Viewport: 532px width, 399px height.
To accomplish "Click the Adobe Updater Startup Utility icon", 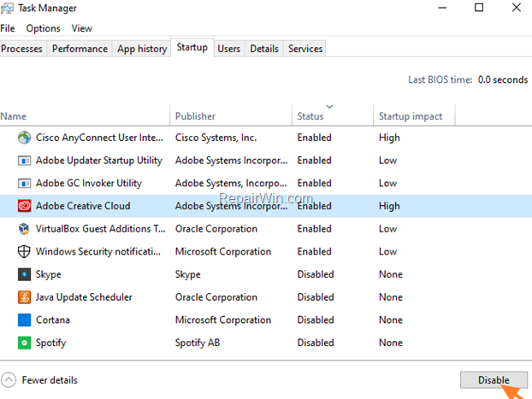I will pyautogui.click(x=24, y=161).
